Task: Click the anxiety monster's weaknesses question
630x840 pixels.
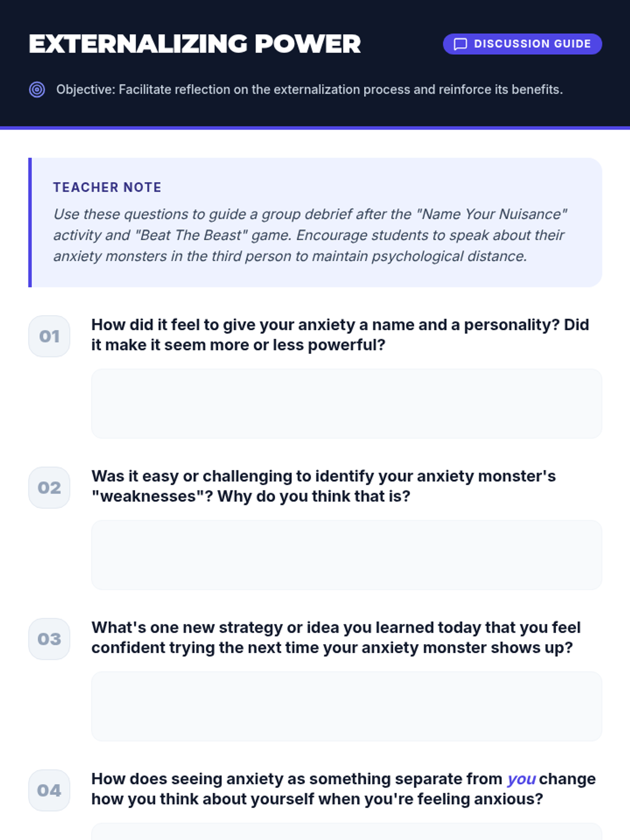Action: pyautogui.click(x=323, y=486)
